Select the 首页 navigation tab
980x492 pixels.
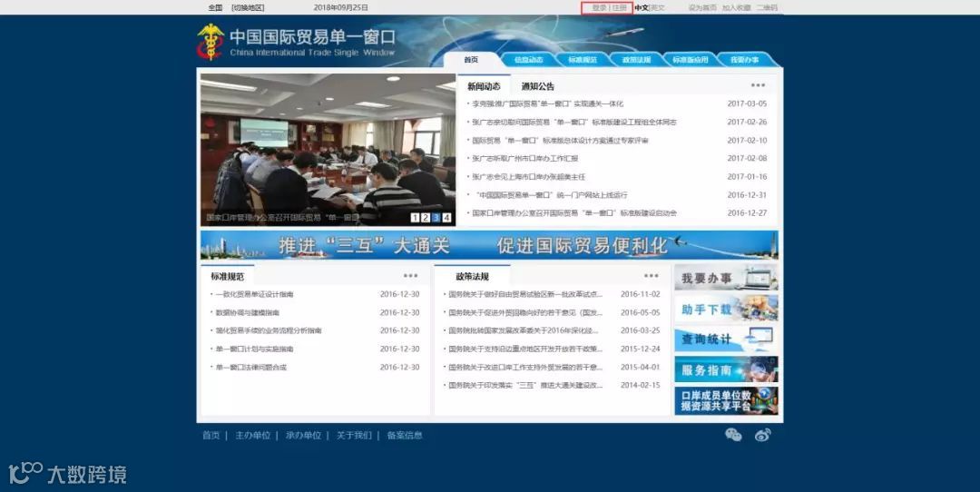471,59
